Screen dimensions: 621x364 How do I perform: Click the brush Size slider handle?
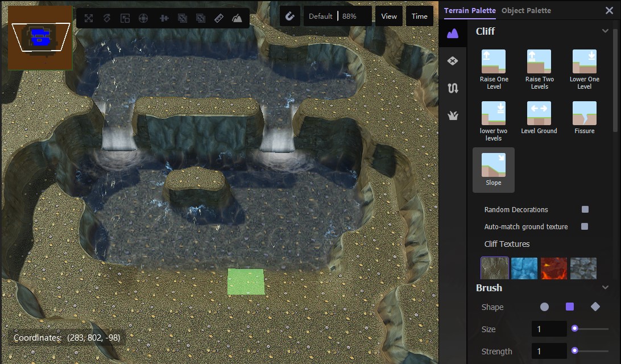575,328
